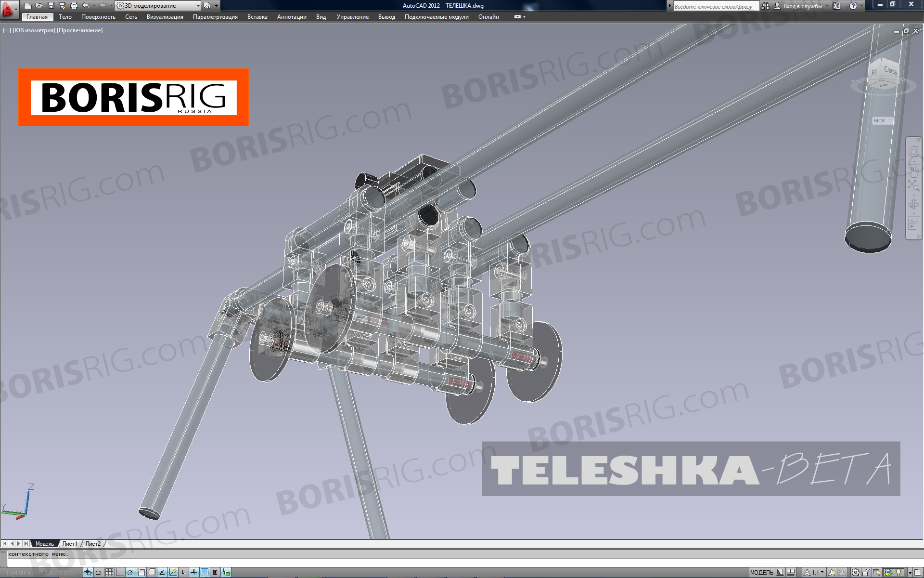924x578 pixels.
Task: Open the ЮВ изометрия view controls menu
Action: click(x=34, y=30)
